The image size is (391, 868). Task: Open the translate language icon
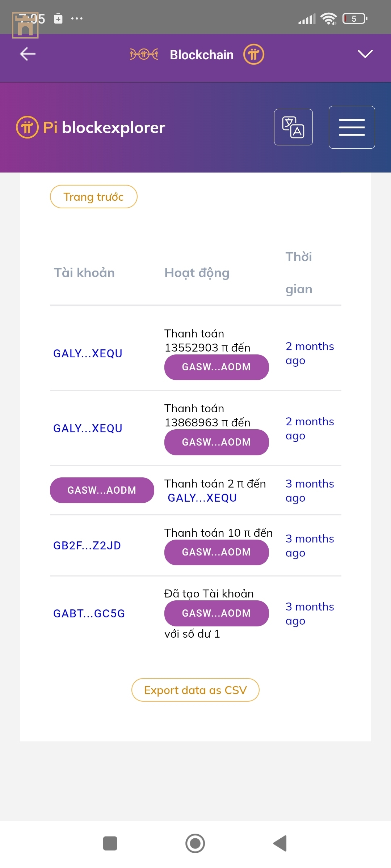coord(293,127)
